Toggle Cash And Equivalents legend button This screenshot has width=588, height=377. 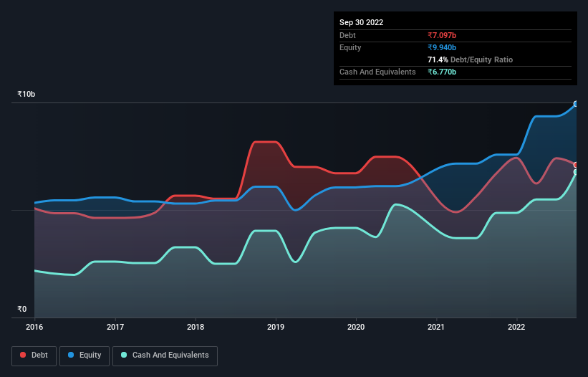pos(165,355)
